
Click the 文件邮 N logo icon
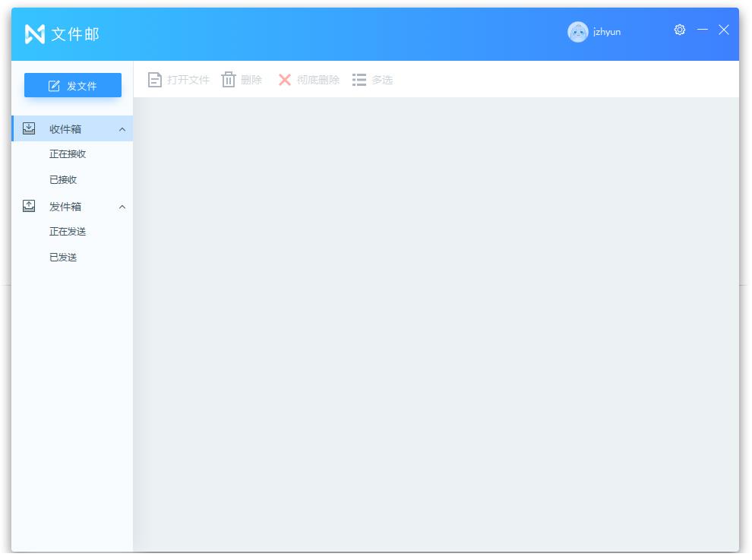[34, 33]
